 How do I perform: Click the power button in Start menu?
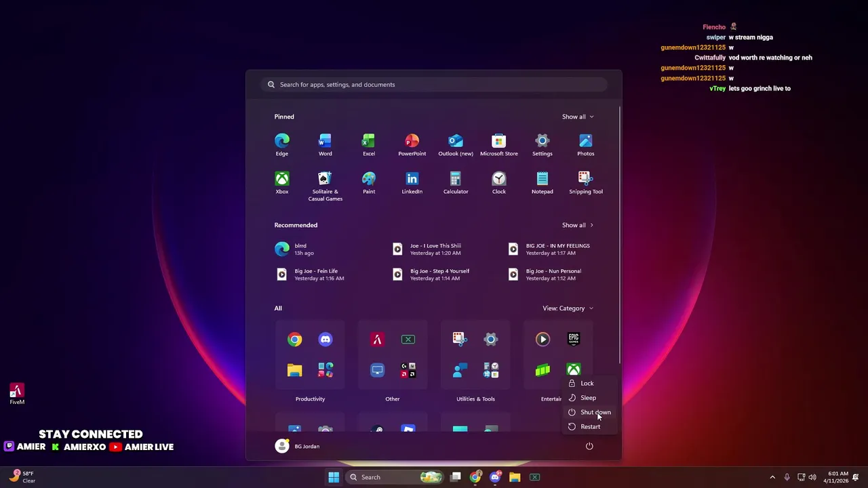point(589,446)
